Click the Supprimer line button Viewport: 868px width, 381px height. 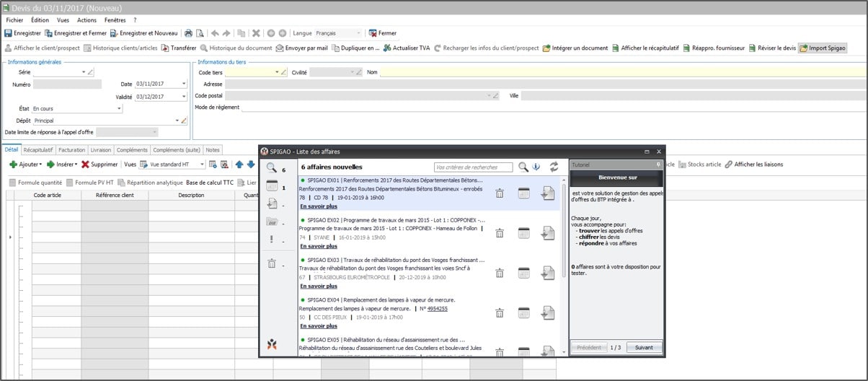tap(99, 164)
